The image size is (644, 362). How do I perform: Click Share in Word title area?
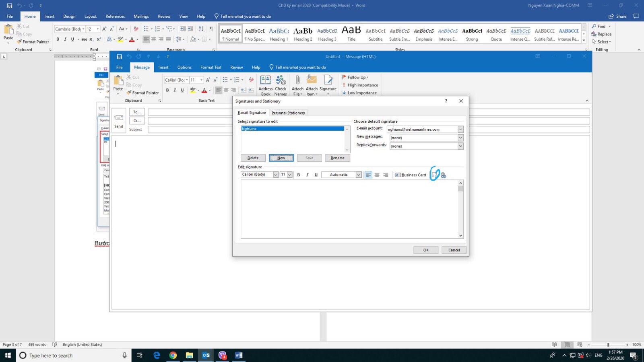click(x=617, y=16)
